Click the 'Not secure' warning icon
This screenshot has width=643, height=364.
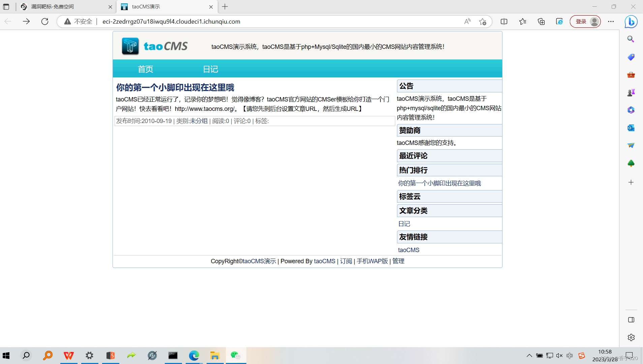[x=68, y=22]
